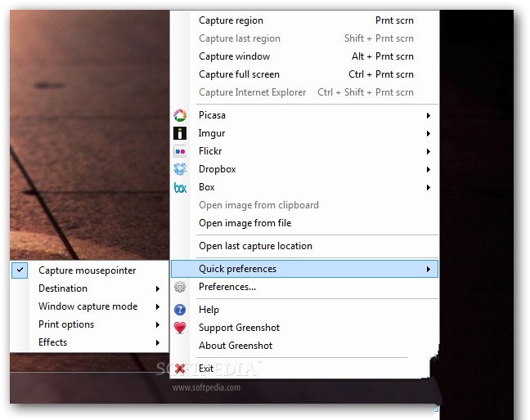Expand the Effects submenu arrow

pyautogui.click(x=158, y=342)
